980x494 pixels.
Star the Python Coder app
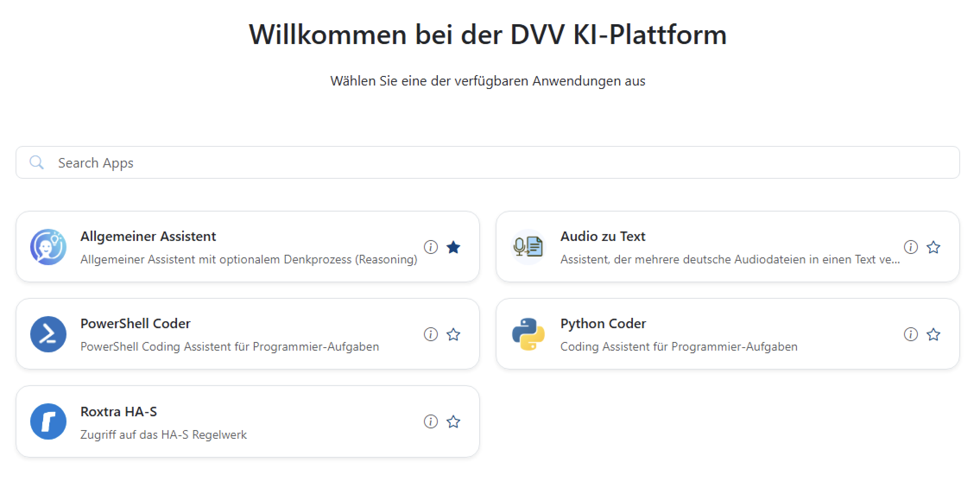[x=933, y=334]
